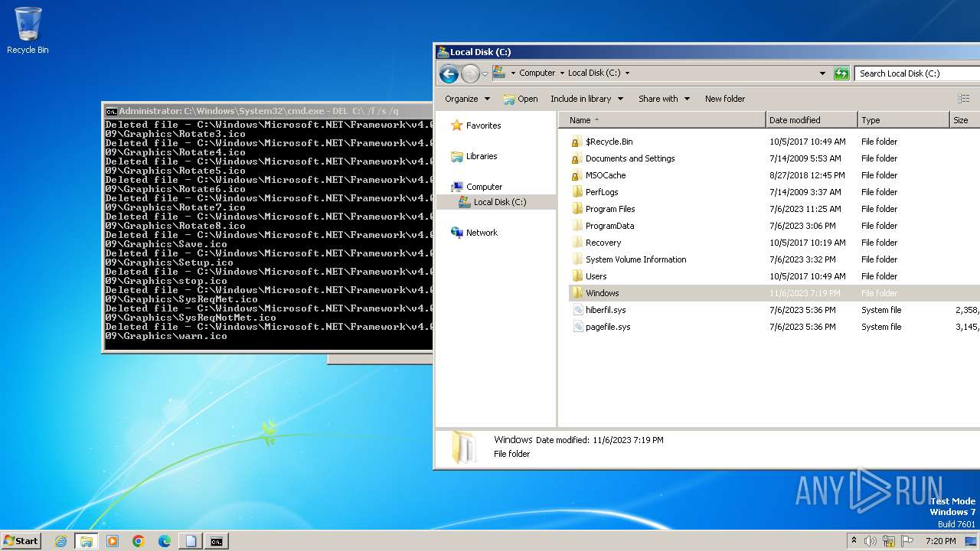
Task: Select Network in the navigation pane
Action: pyautogui.click(x=474, y=233)
